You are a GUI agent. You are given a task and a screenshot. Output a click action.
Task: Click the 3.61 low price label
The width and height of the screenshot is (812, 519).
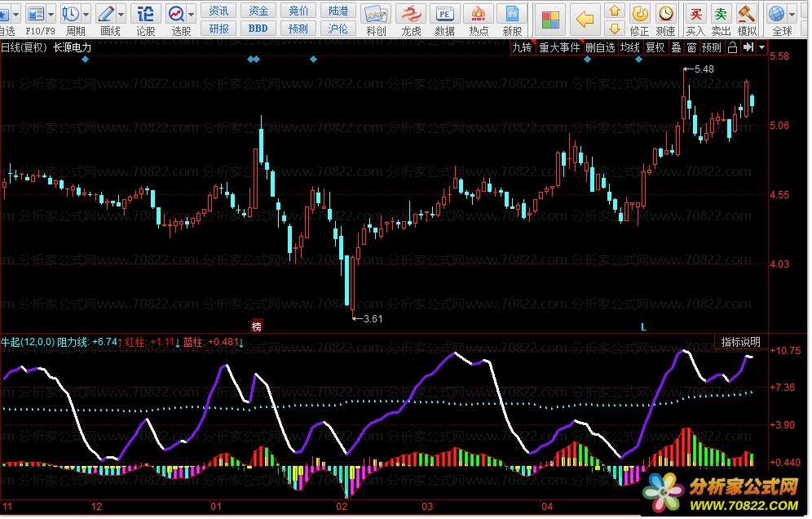373,319
